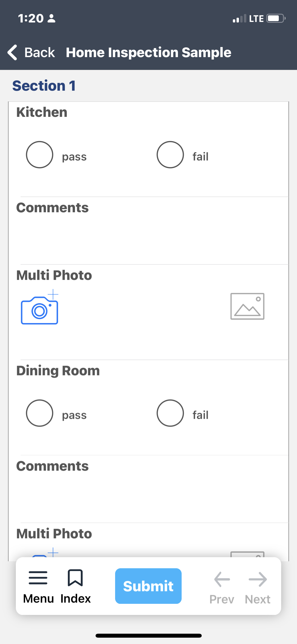Tap the Section 1 heading
The image size is (297, 644).
coord(44,86)
